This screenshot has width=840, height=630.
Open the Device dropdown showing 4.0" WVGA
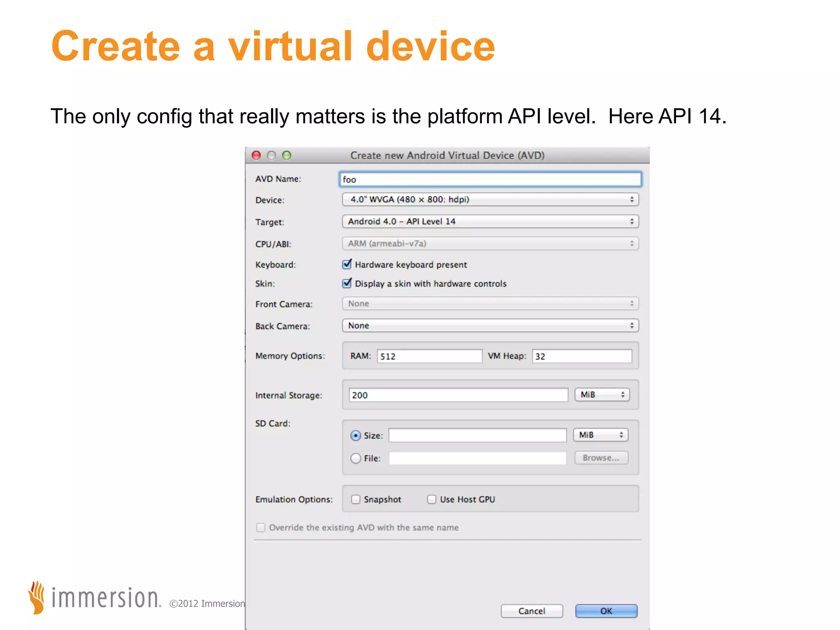tap(490, 199)
